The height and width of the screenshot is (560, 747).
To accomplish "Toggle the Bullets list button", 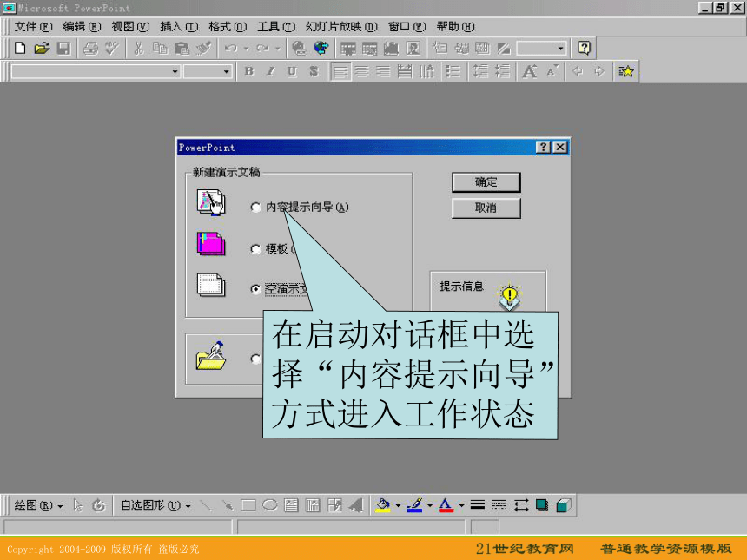I will [453, 71].
